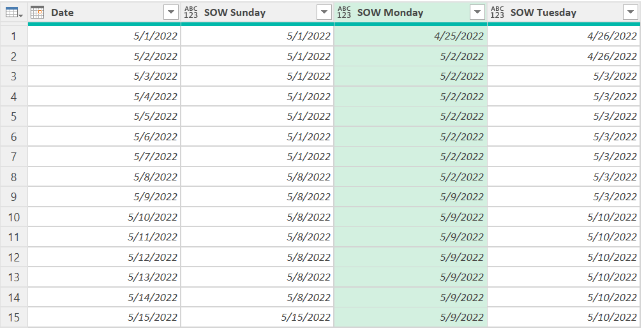Click SOW Monday cell in row 12
644x331 pixels.
(410, 257)
